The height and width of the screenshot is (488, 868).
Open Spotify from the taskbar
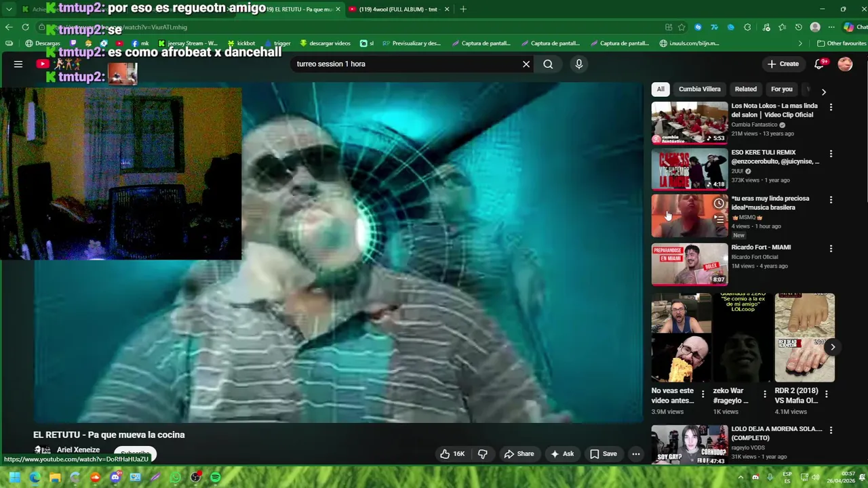216,477
